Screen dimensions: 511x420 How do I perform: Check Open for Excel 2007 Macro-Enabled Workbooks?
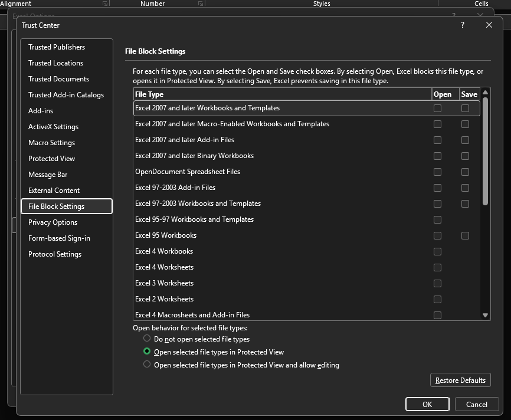(x=437, y=124)
